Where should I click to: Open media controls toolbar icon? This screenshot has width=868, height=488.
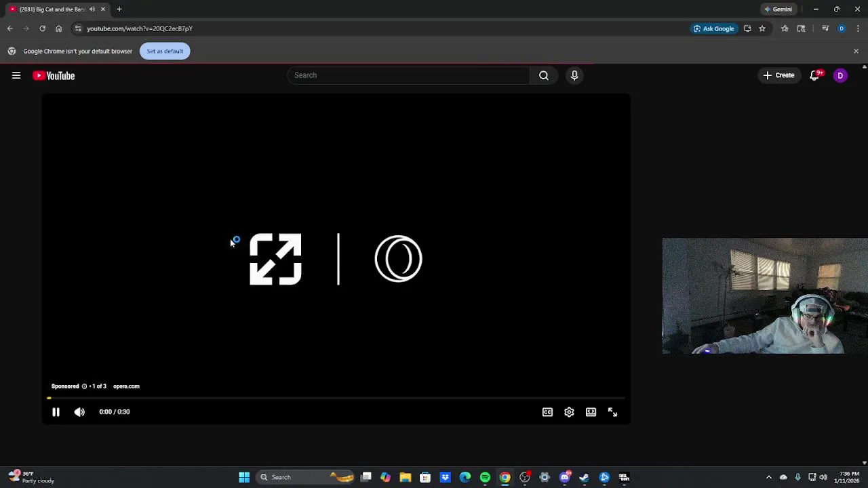pos(825,28)
